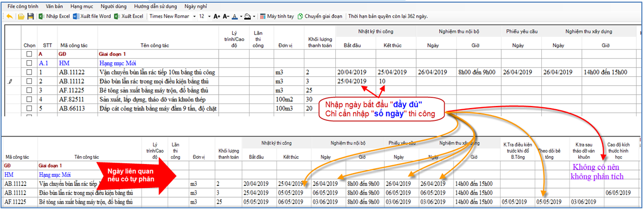Tick checkbox for upper-grid row STT 5
The width and height of the screenshot is (644, 211).
click(29, 108)
